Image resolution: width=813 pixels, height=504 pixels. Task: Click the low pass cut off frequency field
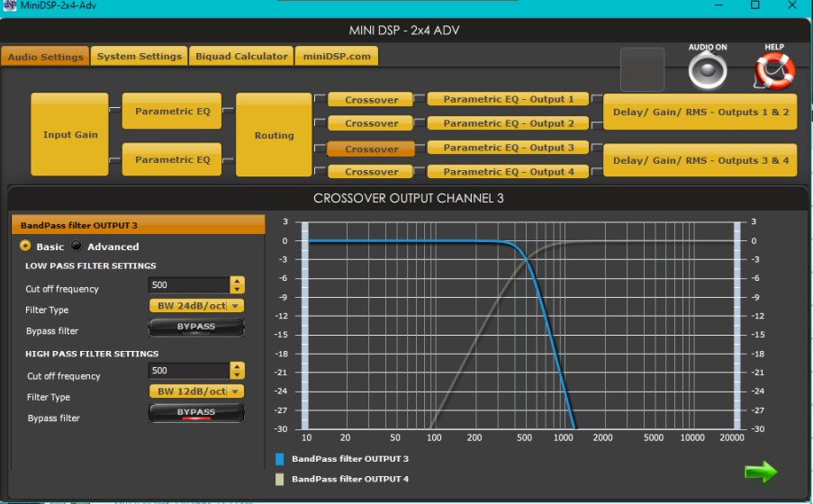pos(189,284)
